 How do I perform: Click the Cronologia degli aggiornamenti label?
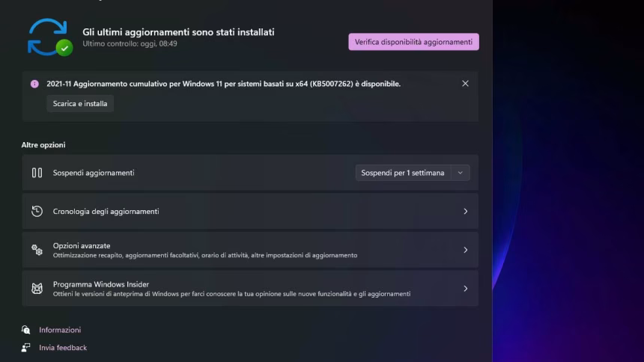pyautogui.click(x=106, y=212)
